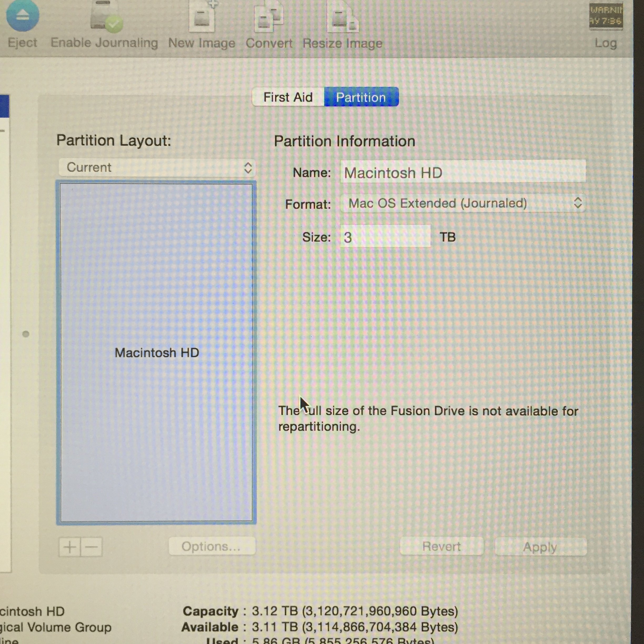This screenshot has height=644, width=644.
Task: Select the Macintosh HD partition block
Action: click(156, 352)
